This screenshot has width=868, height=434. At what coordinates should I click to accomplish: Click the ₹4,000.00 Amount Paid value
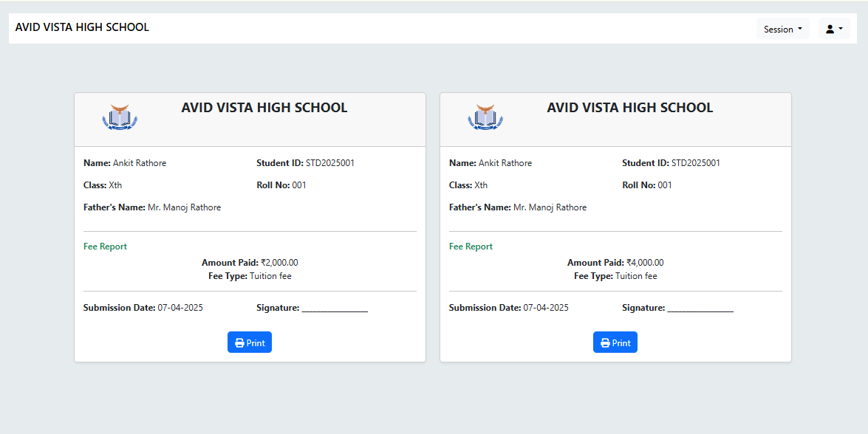(645, 263)
